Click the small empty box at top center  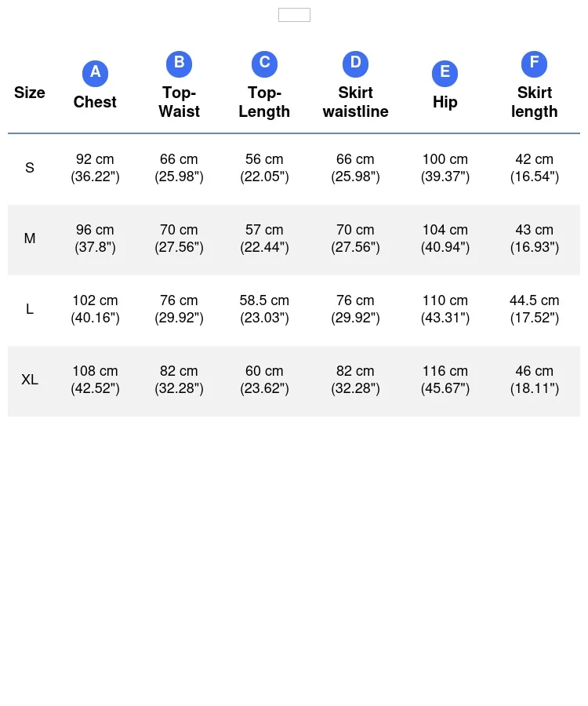pos(294,15)
